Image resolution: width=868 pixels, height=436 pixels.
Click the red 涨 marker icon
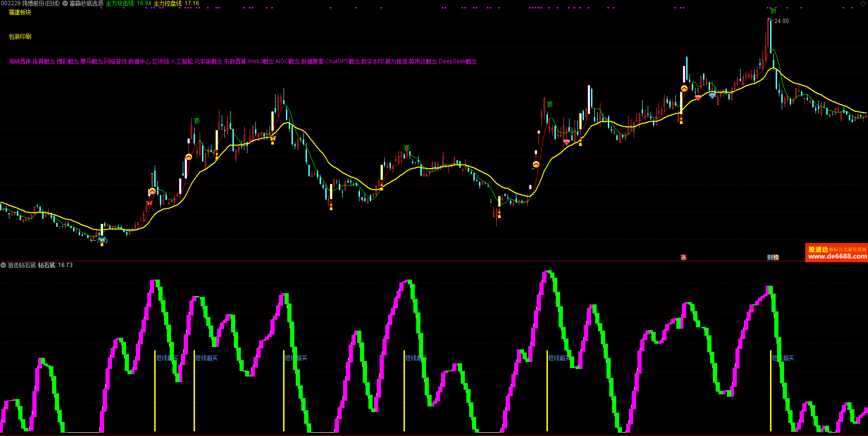click(683, 258)
